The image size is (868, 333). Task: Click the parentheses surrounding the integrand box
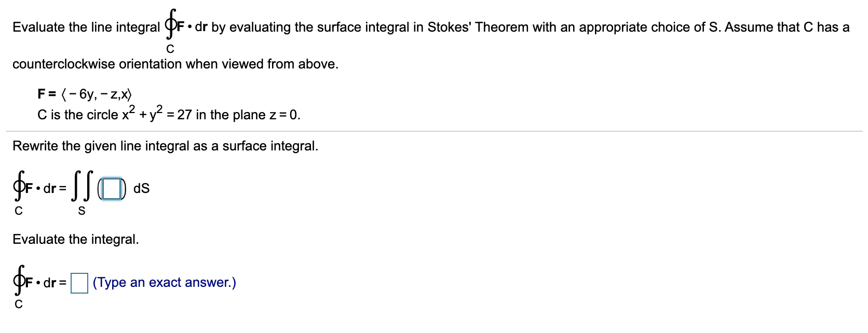coord(124,190)
